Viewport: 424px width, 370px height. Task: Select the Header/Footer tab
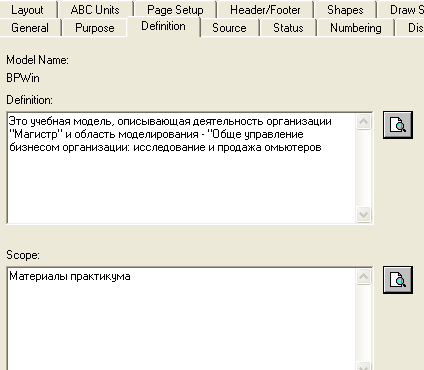click(x=265, y=10)
